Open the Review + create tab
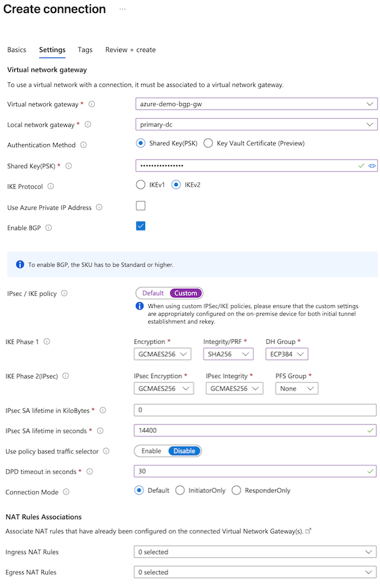Viewport: 380px width, 588px height. coord(130,50)
